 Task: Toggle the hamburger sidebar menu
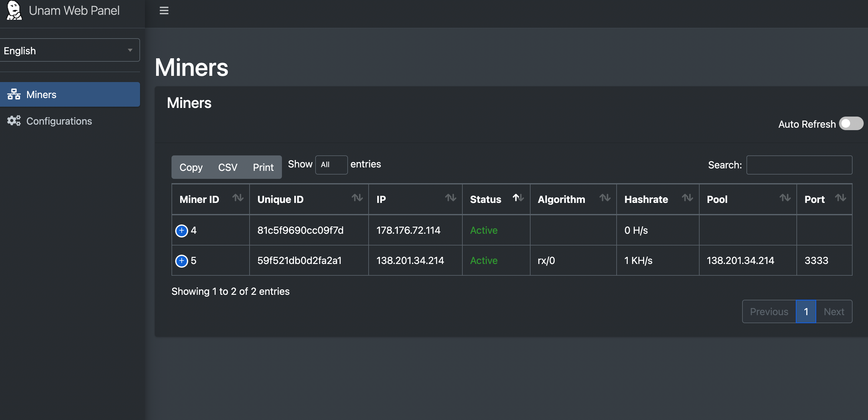click(164, 11)
